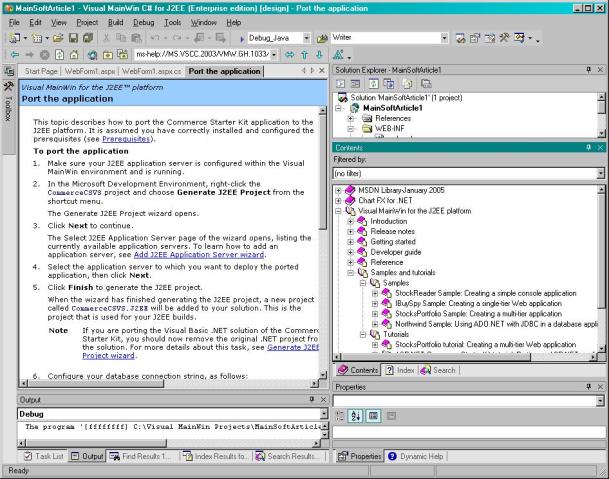Toggle auto-hide pin on Properties panel
The height and width of the screenshot is (479, 609).
click(589, 387)
